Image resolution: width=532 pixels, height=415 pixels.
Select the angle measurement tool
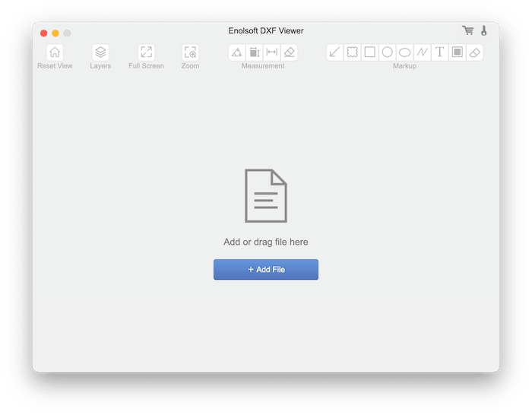[x=237, y=52]
